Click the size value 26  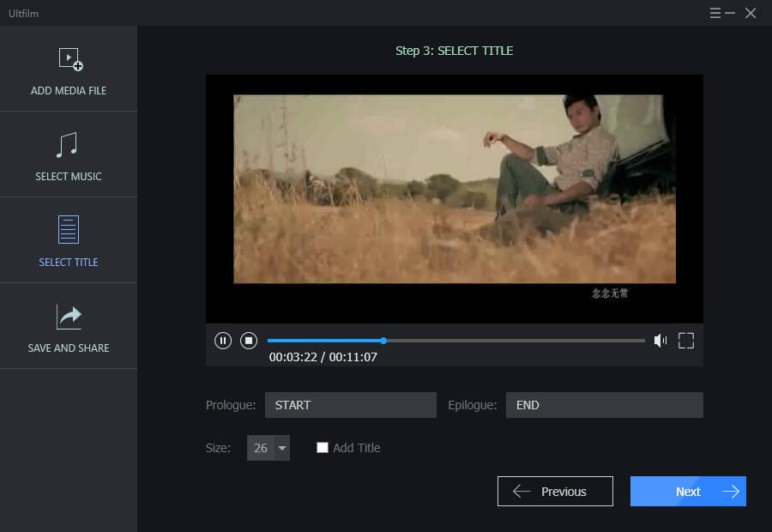[x=261, y=448]
